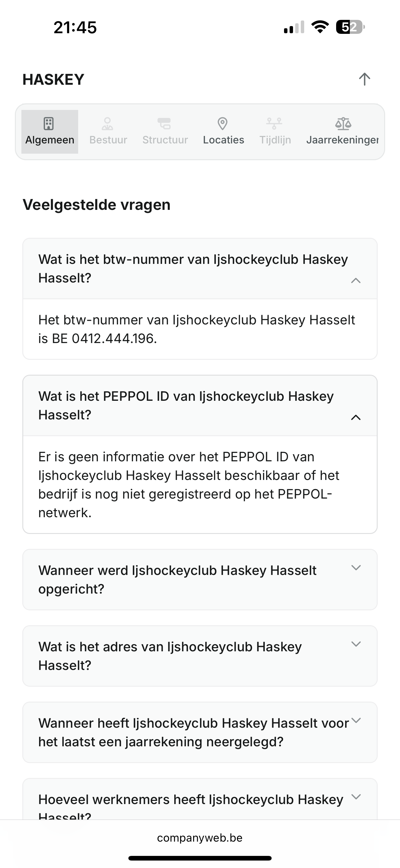Tap the HASKEY company title

click(x=54, y=79)
